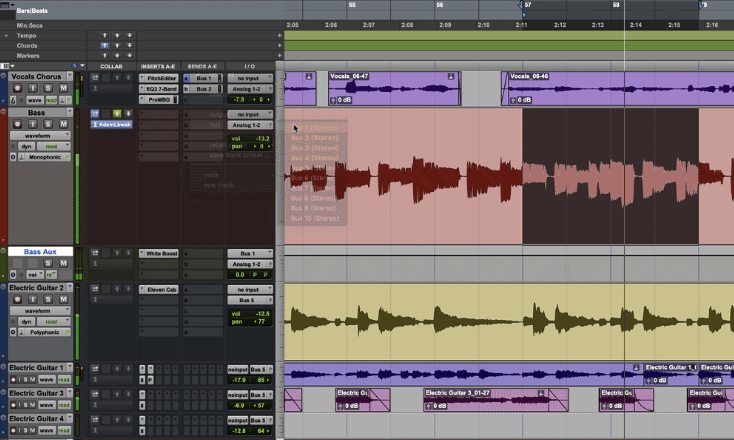Viewport: 734px width, 440px height.
Task: Click the share icon on Electric Guitar 3
Action: (x=95, y=394)
